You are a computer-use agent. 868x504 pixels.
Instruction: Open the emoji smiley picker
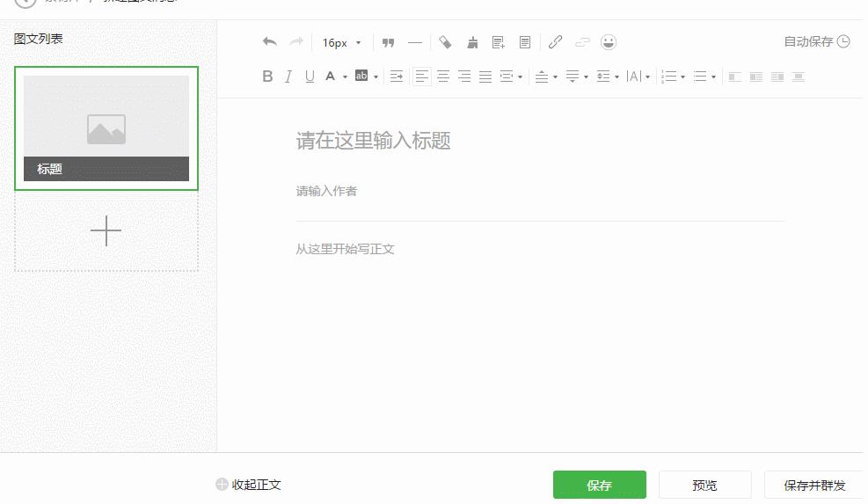pyautogui.click(x=609, y=42)
